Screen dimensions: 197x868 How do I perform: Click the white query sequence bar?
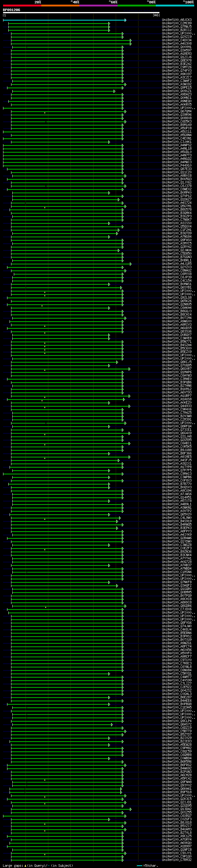click(x=81, y=12)
